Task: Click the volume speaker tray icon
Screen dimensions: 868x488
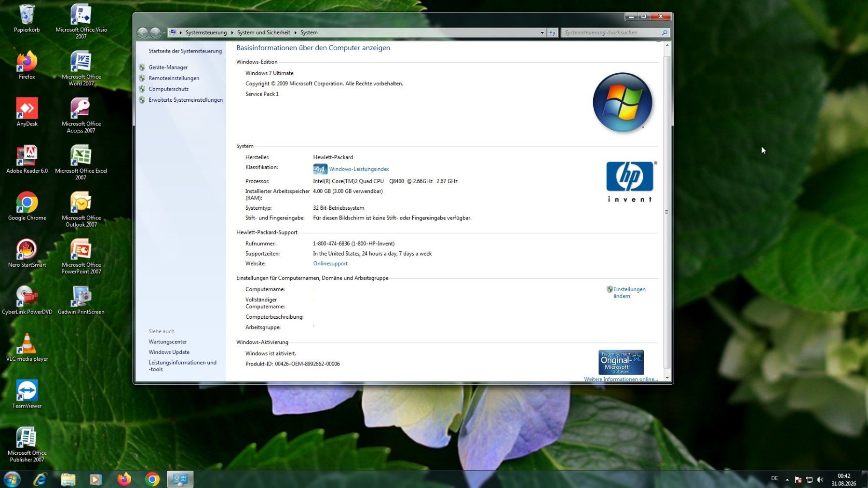Action: click(820, 479)
